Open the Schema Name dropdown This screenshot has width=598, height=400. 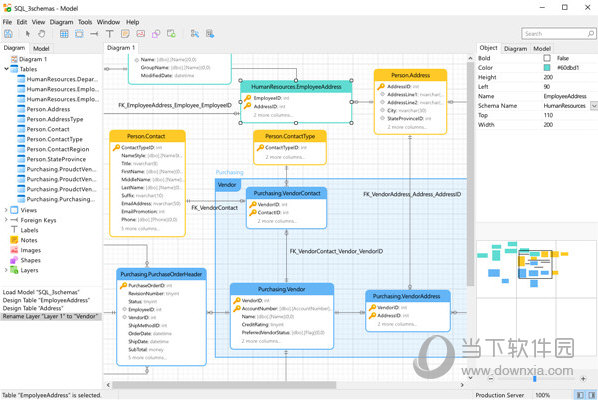tap(594, 106)
